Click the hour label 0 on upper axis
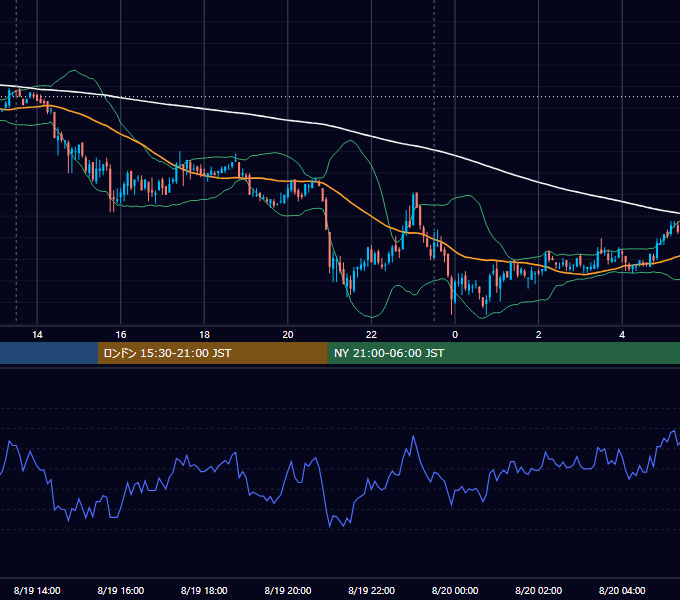This screenshot has height=600, width=680. coord(455,335)
